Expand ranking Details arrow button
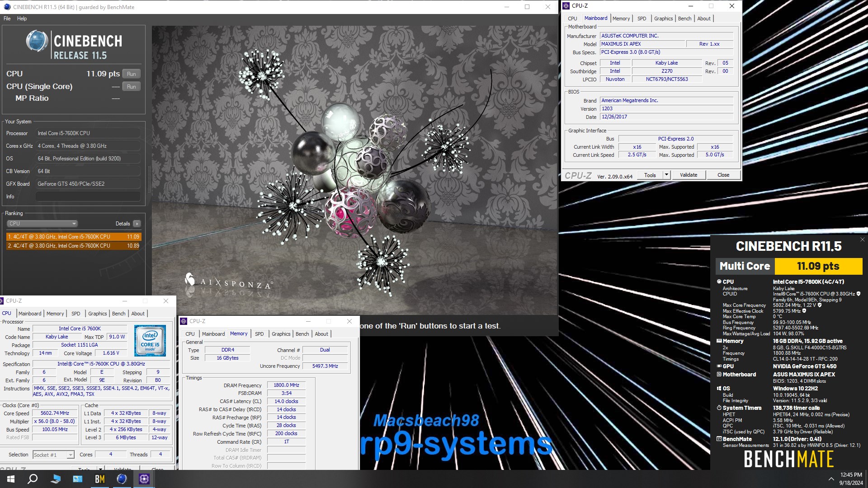868x488 pixels. click(x=137, y=224)
